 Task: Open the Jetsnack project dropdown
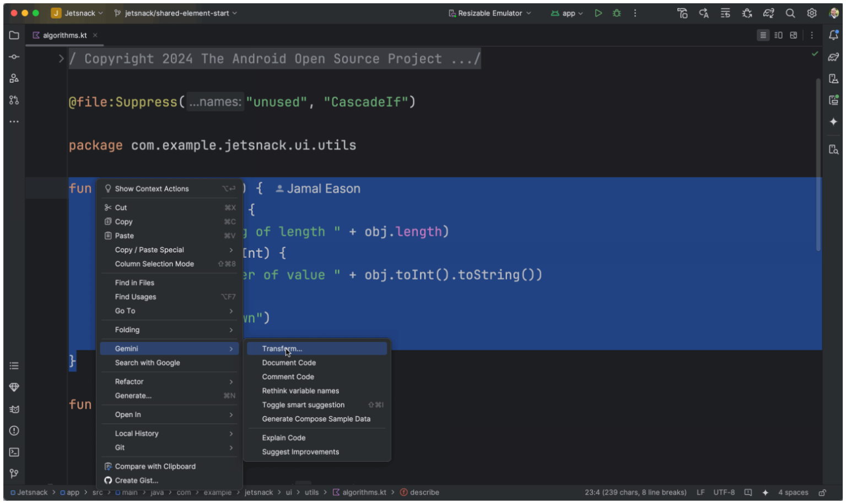77,13
